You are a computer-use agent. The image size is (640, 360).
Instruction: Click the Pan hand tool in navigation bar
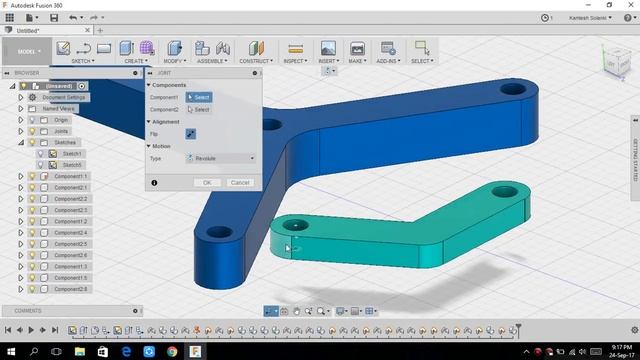[x=296, y=311]
